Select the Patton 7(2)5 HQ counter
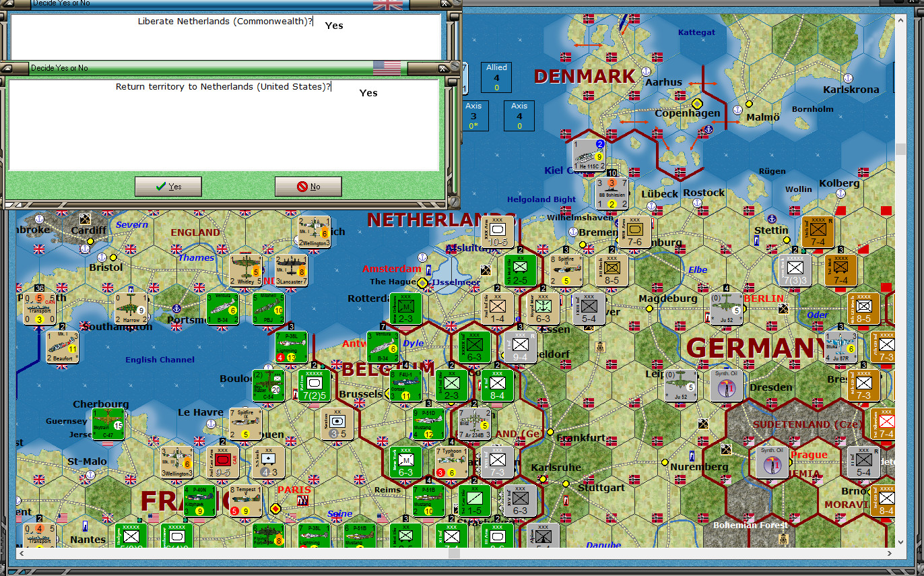The image size is (924, 576). point(314,386)
